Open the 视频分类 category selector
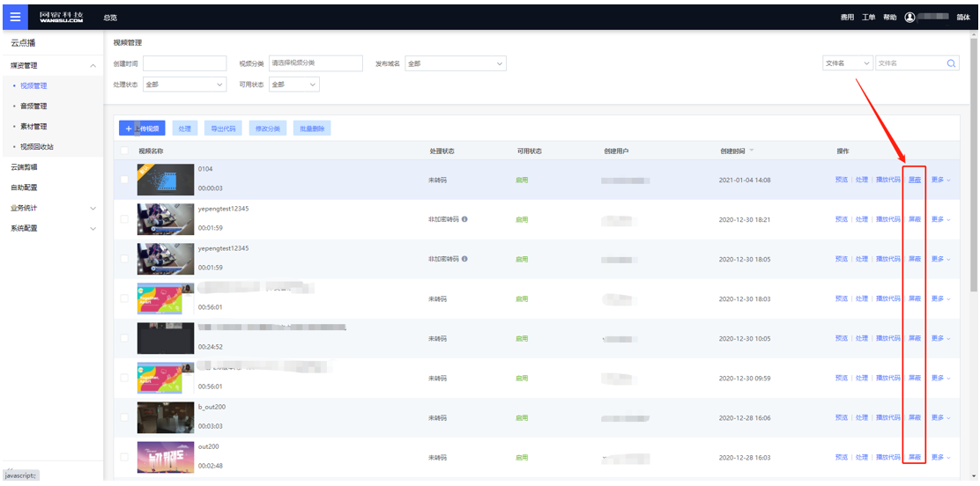980x486 pixels. [x=316, y=63]
